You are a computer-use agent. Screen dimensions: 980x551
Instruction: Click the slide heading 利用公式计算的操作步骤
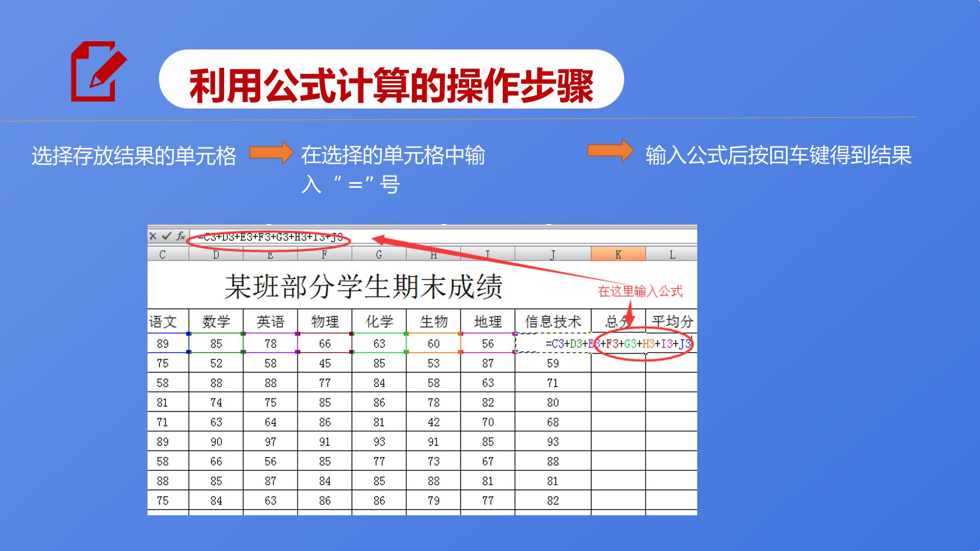[x=391, y=86]
